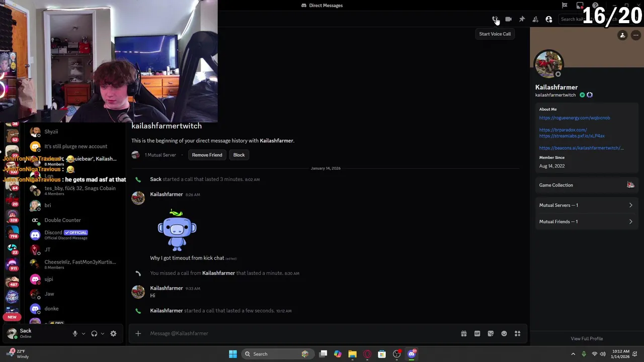Viewport: 644px width, 362px height.
Task: Start a voice call with Kailashfarmer
Action: (495, 19)
